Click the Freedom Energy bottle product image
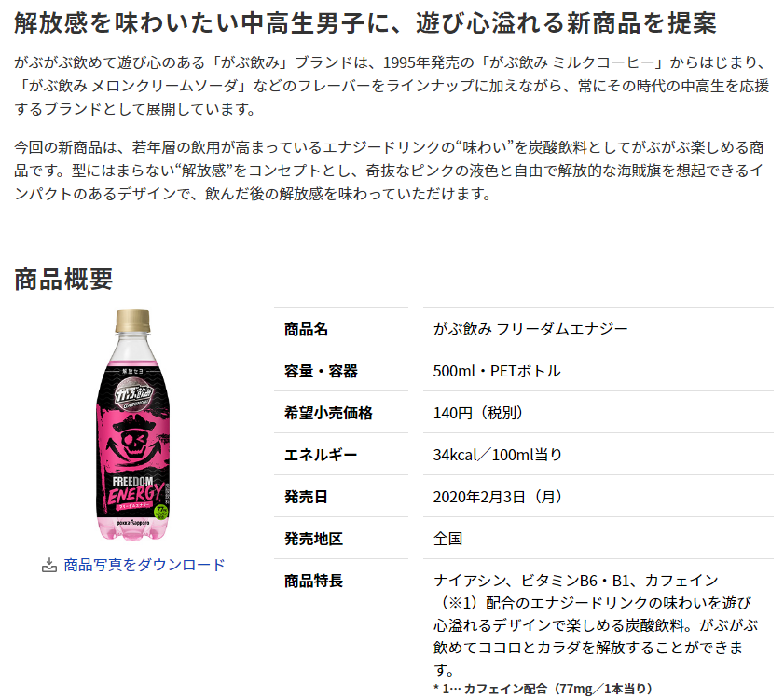This screenshot has width=784, height=698. point(133,425)
